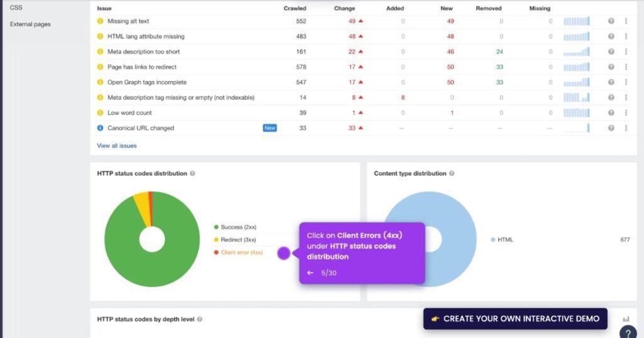
Task: Click the sparkline for Page has links to redirect
Action: click(577, 67)
